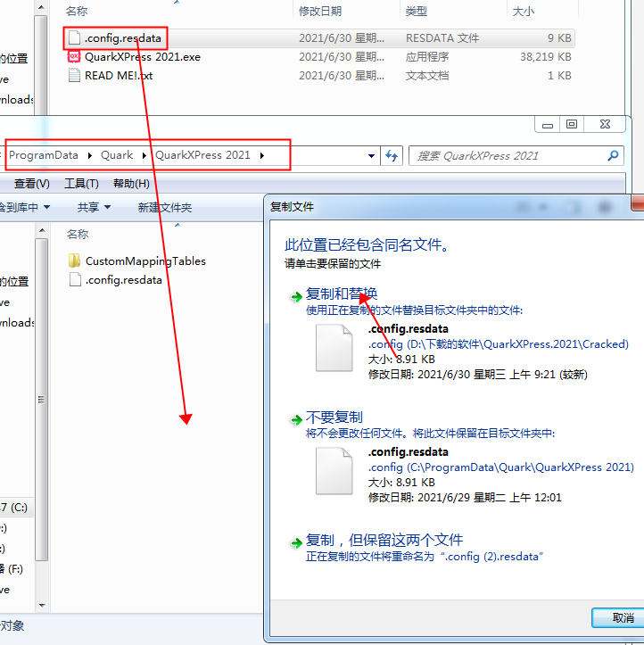This screenshot has height=645, width=644.
Task: Expand arrow after Quark breadcrumb
Action: [x=144, y=155]
